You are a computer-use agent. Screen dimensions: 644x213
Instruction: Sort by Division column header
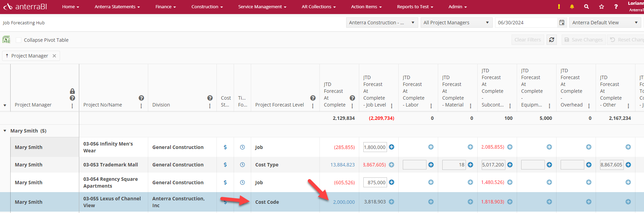point(161,105)
